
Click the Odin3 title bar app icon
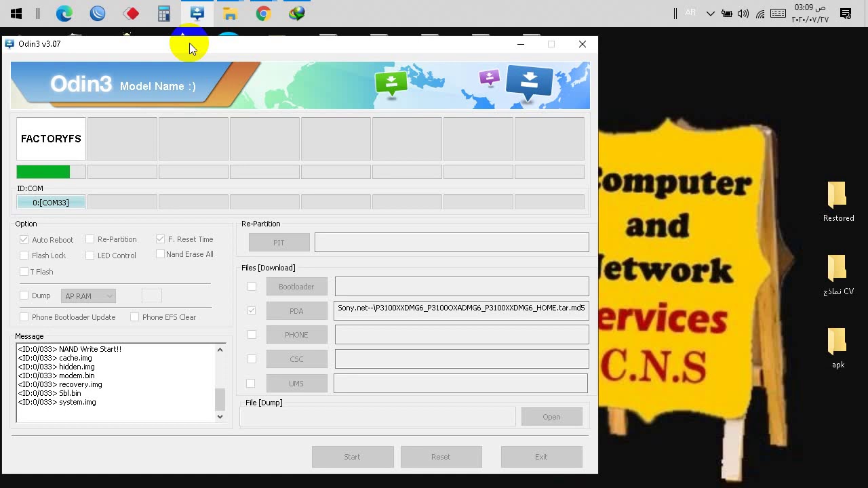pyautogui.click(x=9, y=44)
